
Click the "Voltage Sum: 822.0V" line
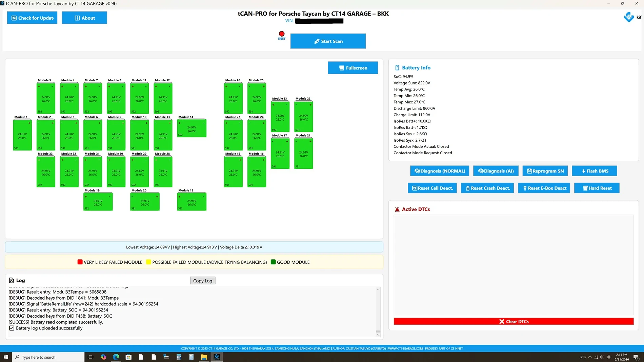point(412,83)
